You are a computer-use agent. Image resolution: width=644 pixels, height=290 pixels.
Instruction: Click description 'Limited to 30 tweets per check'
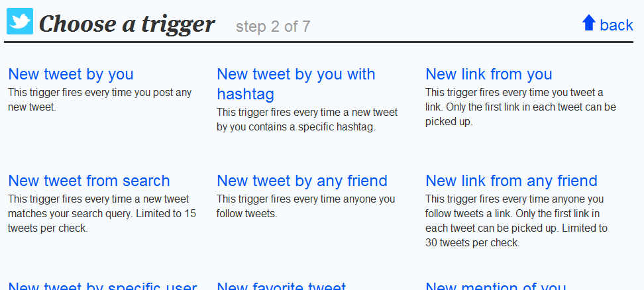(x=516, y=236)
